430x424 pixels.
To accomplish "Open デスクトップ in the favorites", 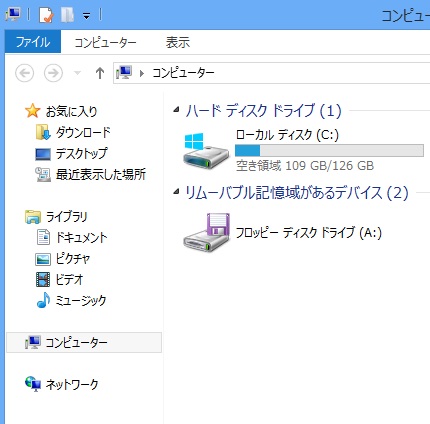I will [82, 153].
